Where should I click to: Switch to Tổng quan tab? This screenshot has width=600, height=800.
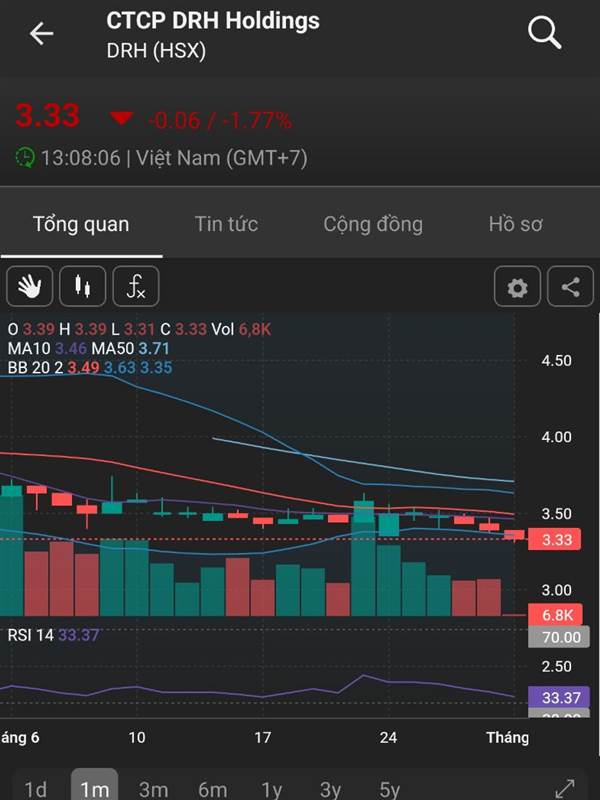(x=81, y=224)
